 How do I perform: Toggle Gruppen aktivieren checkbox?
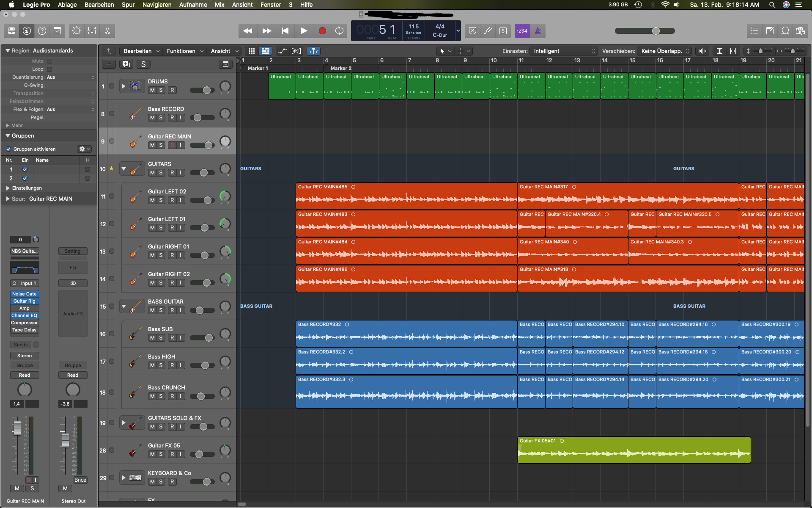8,149
